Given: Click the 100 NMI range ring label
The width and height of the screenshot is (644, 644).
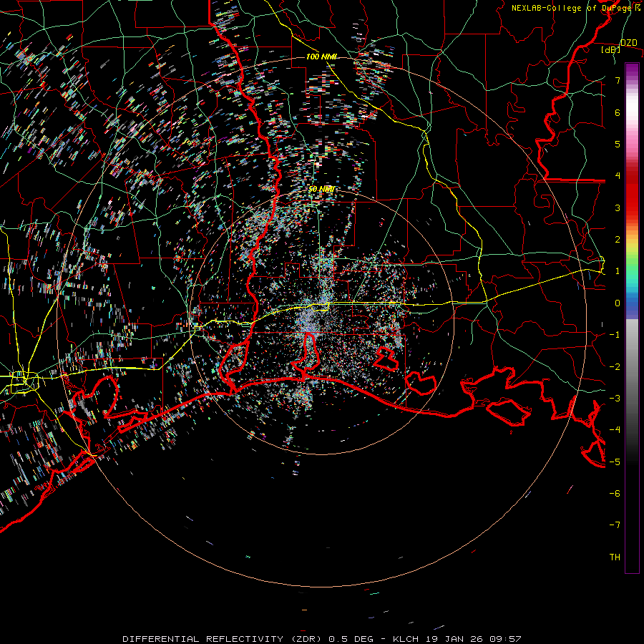Looking at the screenshot, I should coord(321,57).
